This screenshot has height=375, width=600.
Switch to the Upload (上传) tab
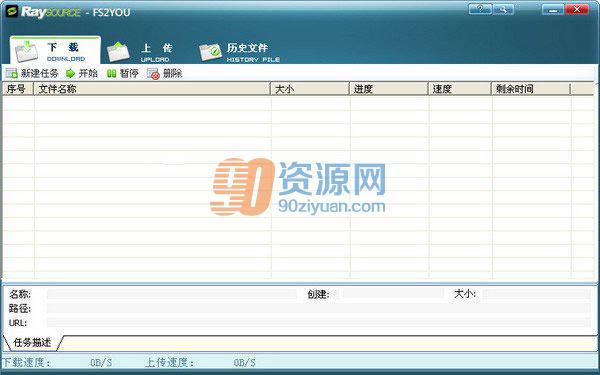point(140,52)
